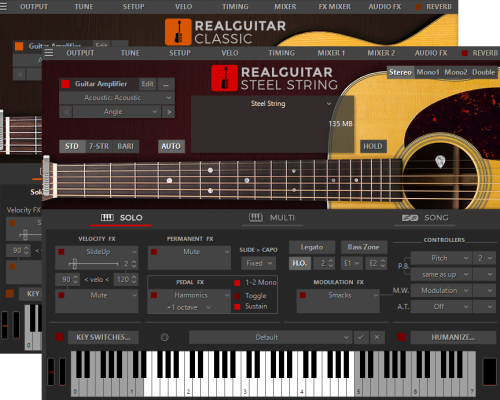The width and height of the screenshot is (500, 400).
Task: Click the Song mode icon
Action: (410, 218)
